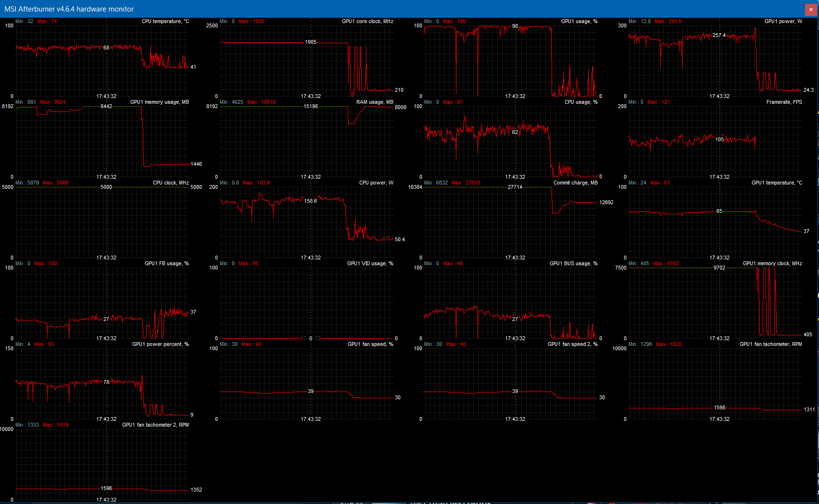Select the 'GPU1 fan tachometer, RPM' graph title
The height and width of the screenshot is (504, 819).
coord(770,344)
